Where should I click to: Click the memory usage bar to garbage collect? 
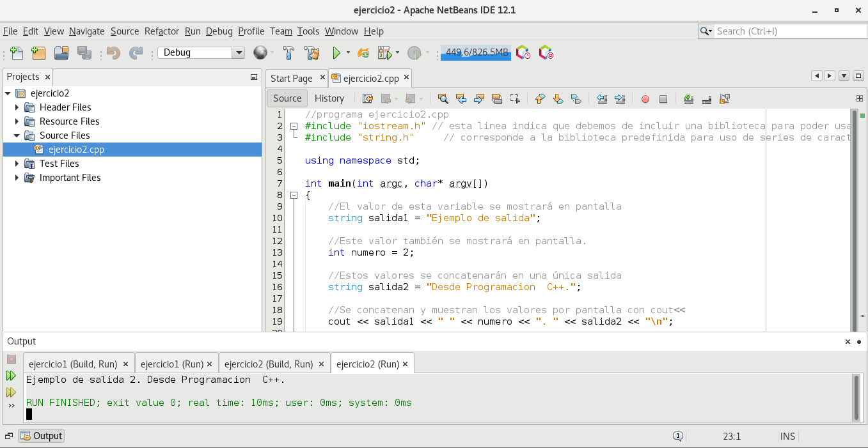tap(476, 53)
